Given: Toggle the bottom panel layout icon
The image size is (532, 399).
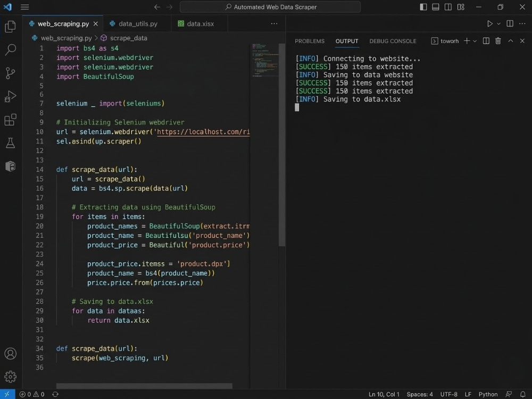Looking at the screenshot, I should [x=436, y=7].
